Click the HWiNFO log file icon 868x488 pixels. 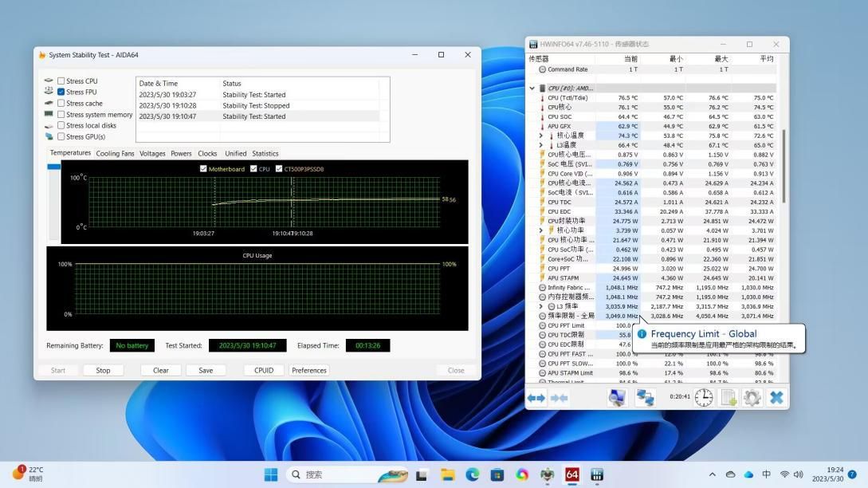click(x=728, y=397)
